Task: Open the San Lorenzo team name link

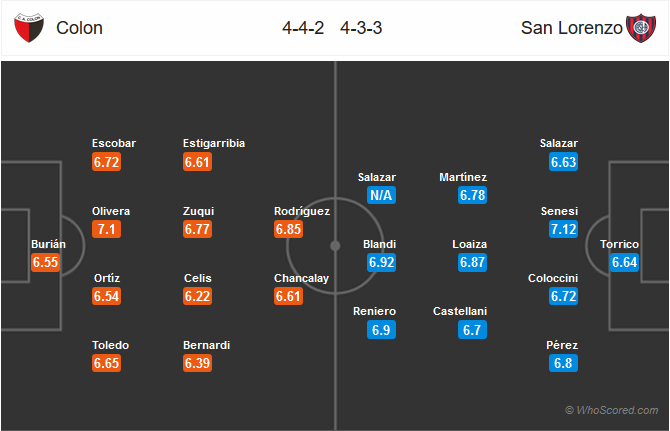Action: click(x=571, y=28)
